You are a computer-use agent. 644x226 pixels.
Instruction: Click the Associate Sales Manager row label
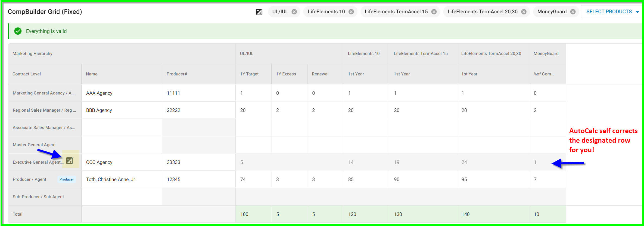(x=44, y=128)
